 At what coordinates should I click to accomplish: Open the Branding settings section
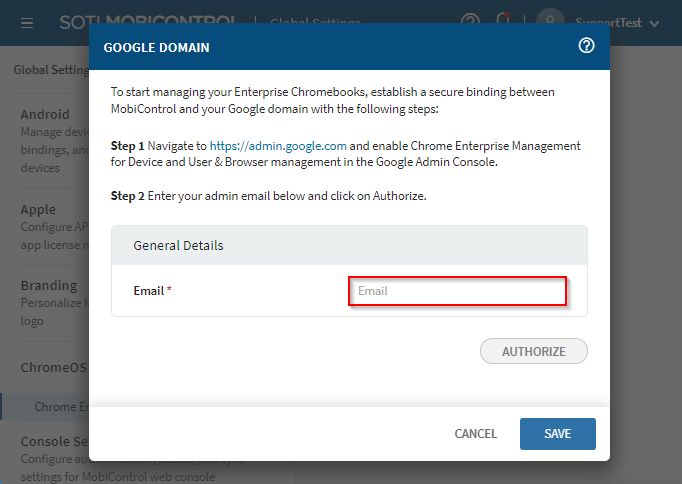48,285
